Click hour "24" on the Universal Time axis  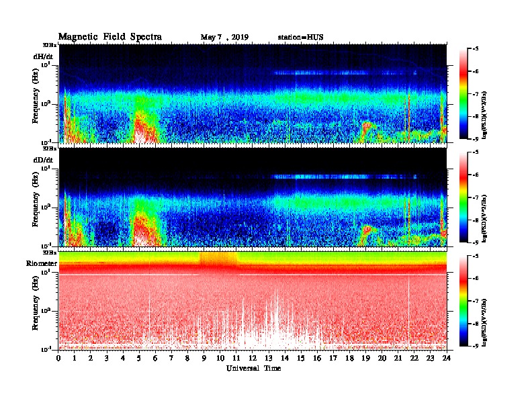(x=447, y=358)
